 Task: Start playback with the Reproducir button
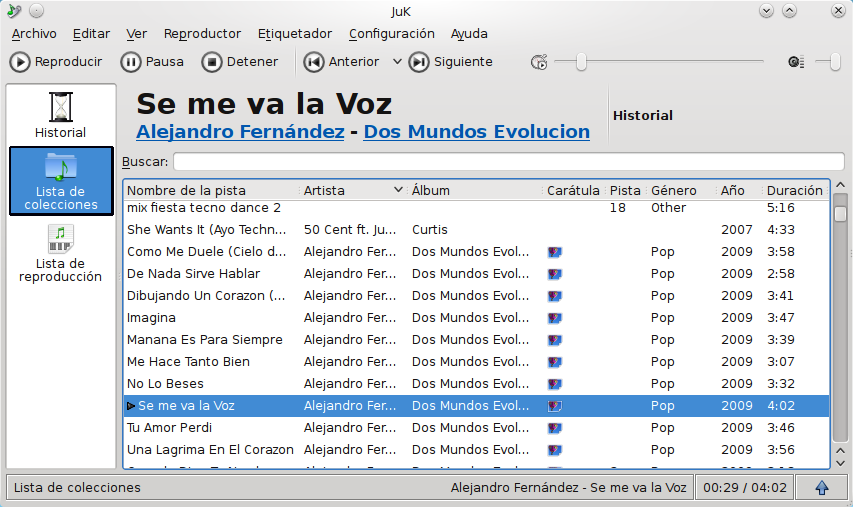click(55, 62)
